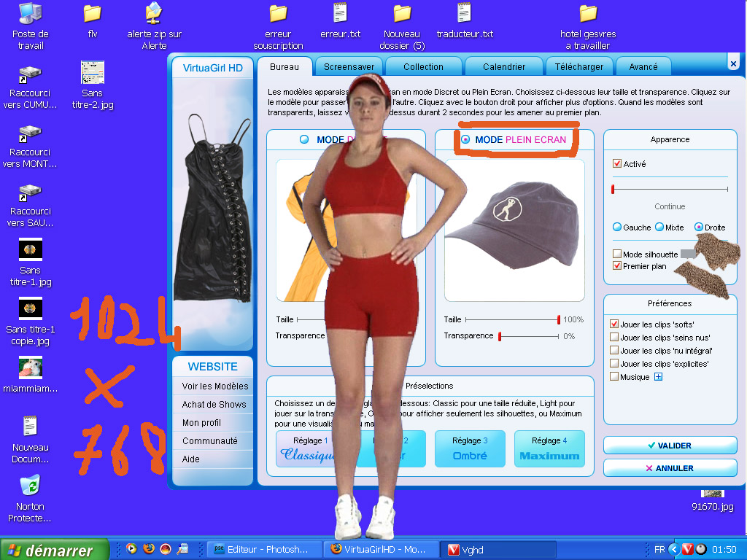This screenshot has width=747, height=560.
Task: Click the VALIDER button
Action: point(670,446)
